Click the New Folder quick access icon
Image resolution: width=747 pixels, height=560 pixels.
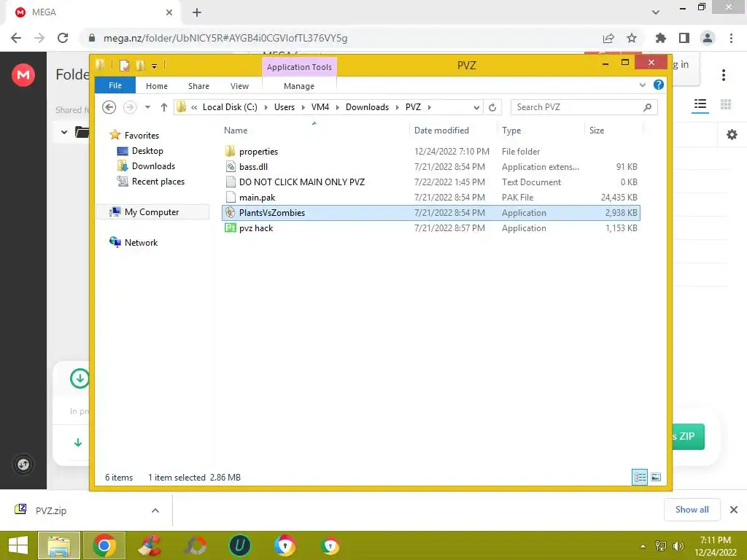pyautogui.click(x=140, y=65)
